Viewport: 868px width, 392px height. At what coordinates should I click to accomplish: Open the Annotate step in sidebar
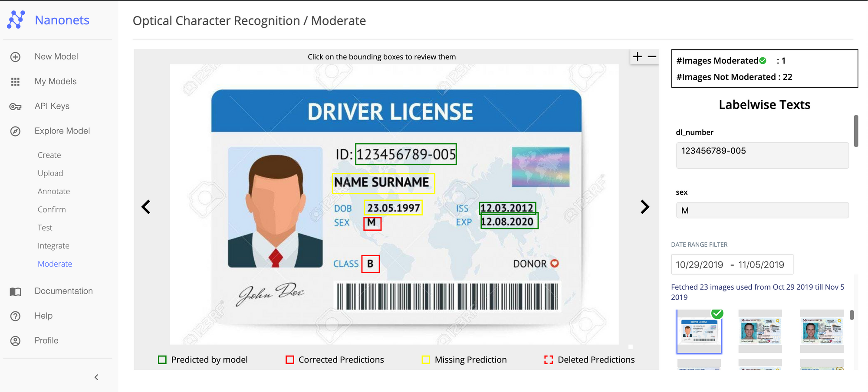54,191
